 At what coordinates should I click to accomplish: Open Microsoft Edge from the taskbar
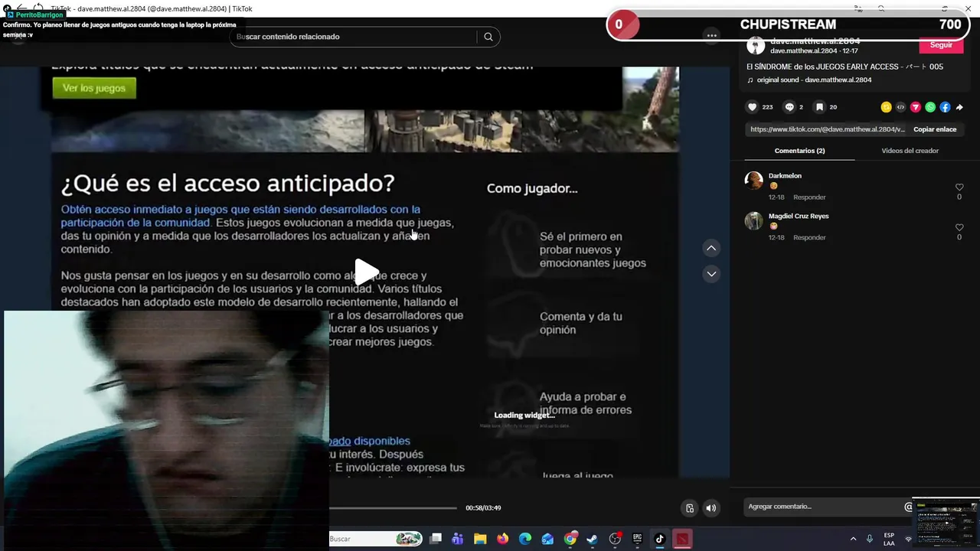click(x=525, y=539)
